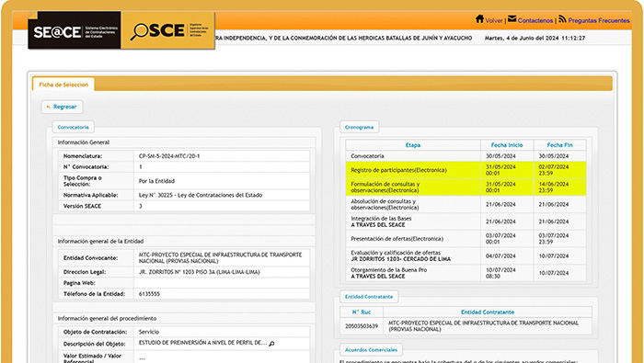Viewport: 644px width, 363px height.
Task: Follow the Volver link
Action: (x=494, y=20)
